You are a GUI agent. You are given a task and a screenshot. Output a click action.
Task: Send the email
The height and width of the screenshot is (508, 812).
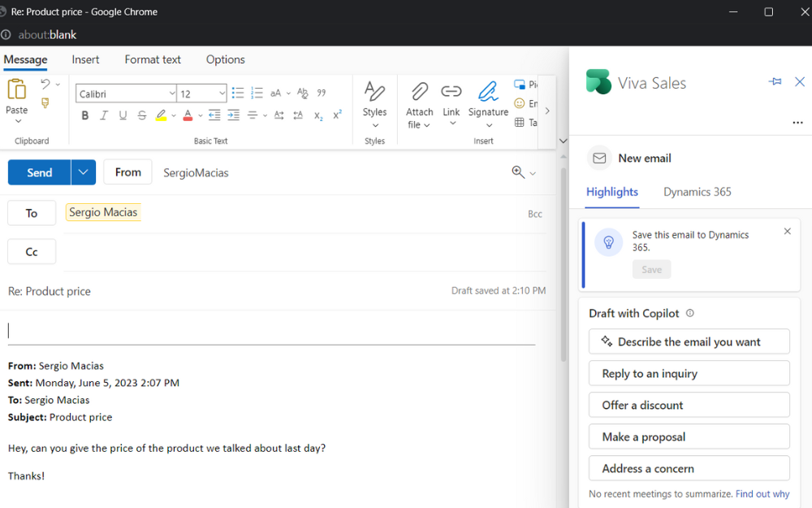39,172
